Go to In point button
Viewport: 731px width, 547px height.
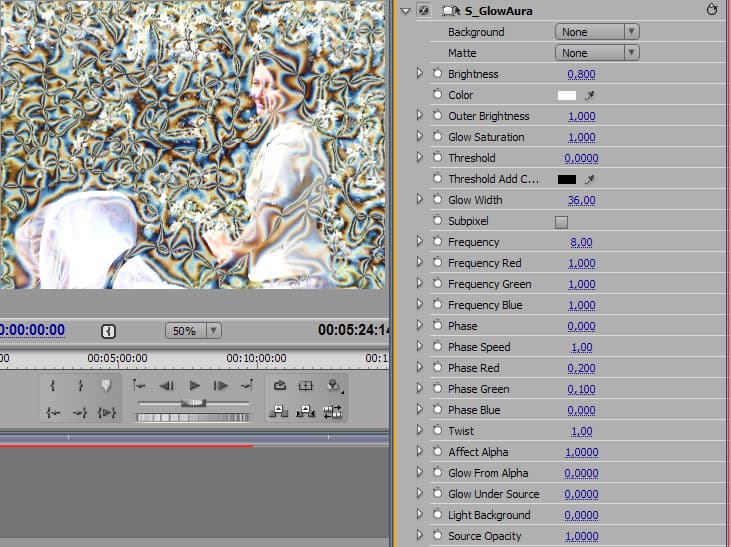(53, 412)
